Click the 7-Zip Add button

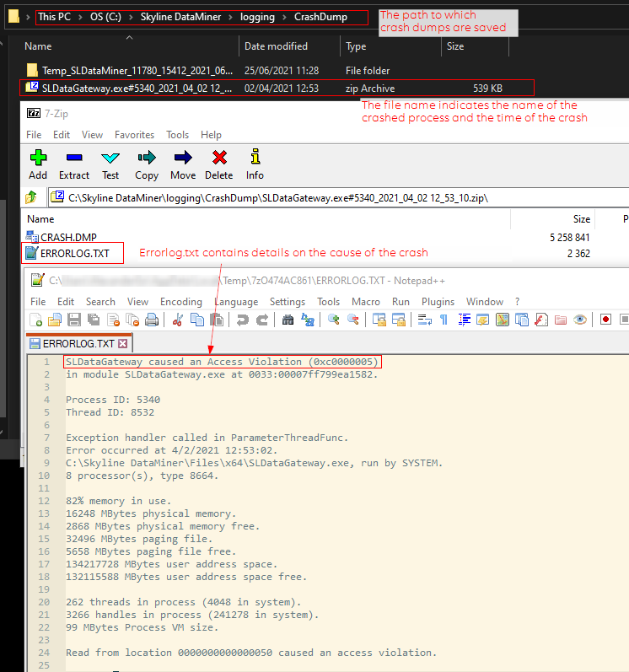coord(38,164)
